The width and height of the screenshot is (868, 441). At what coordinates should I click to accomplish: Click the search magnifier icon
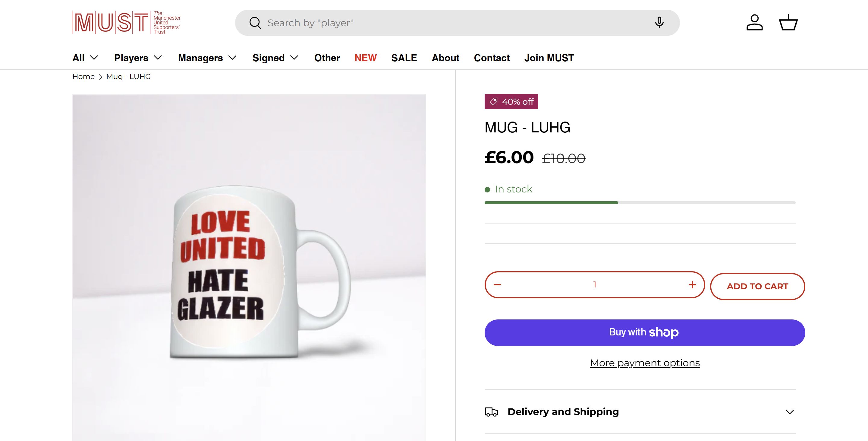[255, 23]
